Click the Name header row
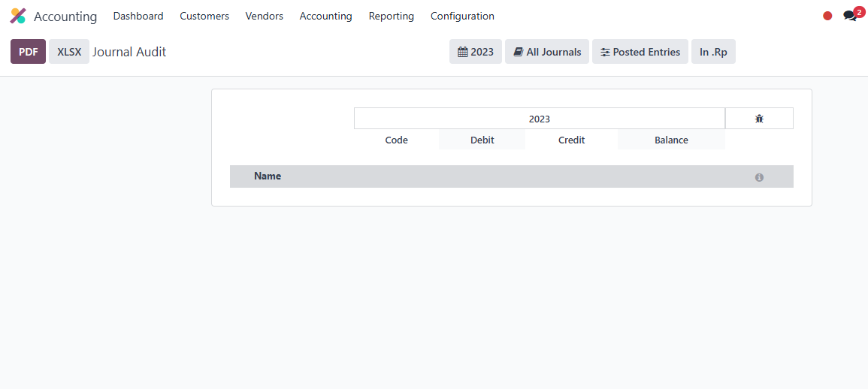Screen dimensions: 868x389 (268, 176)
